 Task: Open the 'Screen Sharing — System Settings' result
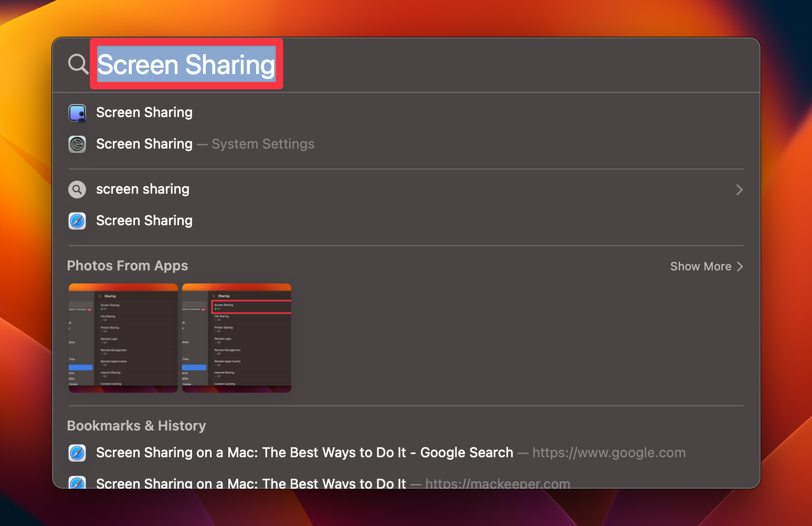tap(205, 144)
